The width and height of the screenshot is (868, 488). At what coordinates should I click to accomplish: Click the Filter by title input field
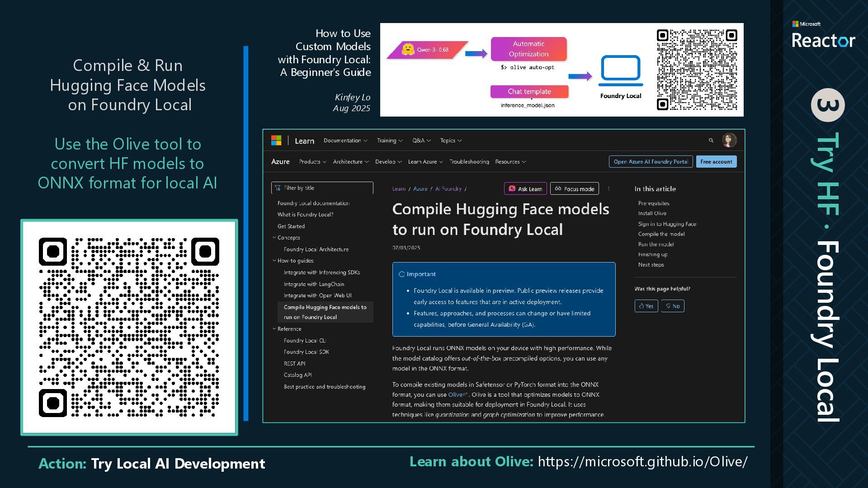(322, 188)
